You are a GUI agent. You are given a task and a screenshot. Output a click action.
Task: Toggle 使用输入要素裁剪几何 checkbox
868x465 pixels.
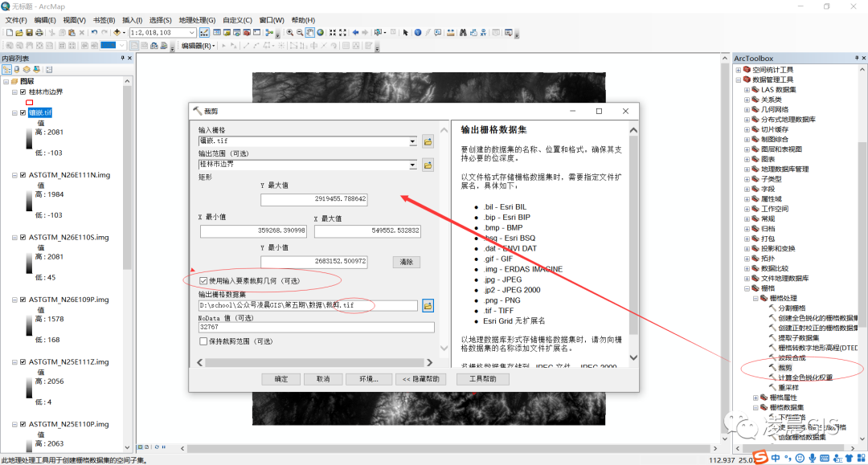coord(203,281)
